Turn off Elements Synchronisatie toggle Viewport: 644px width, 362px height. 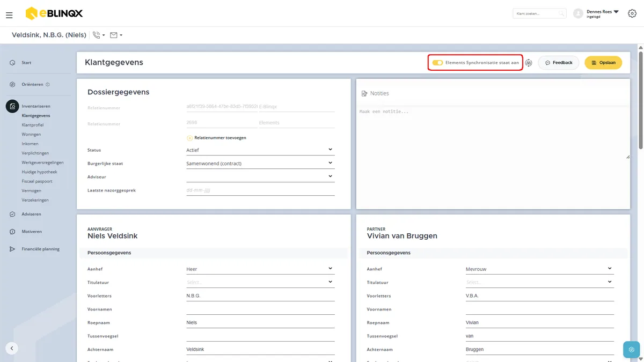437,63
